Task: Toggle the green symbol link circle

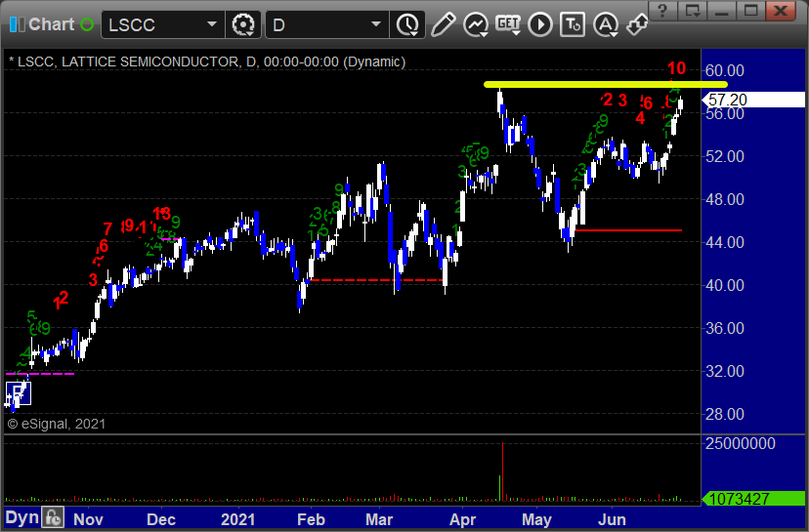Action: (x=87, y=24)
